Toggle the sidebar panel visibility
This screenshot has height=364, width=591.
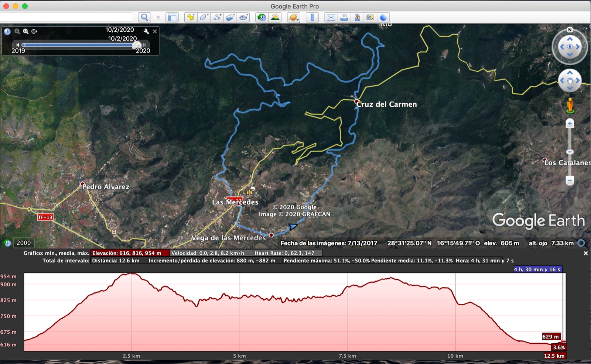click(172, 17)
